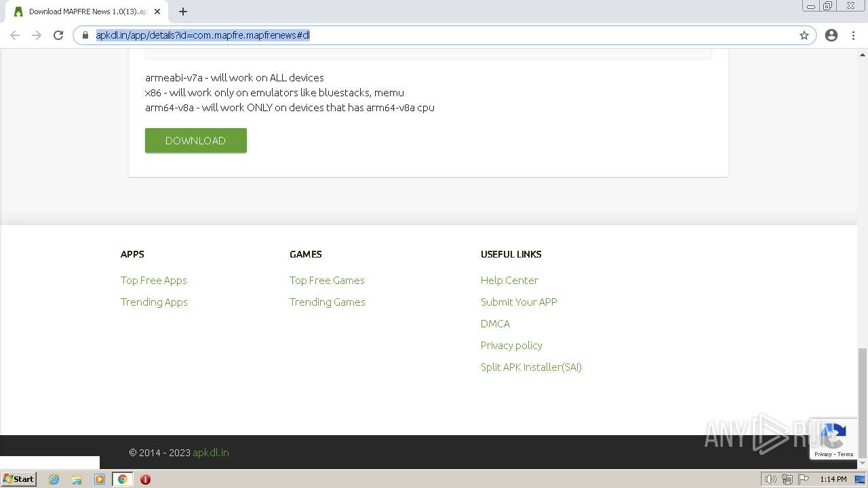868x488 pixels.
Task: Click the Chrome taskbar icon
Action: click(123, 479)
